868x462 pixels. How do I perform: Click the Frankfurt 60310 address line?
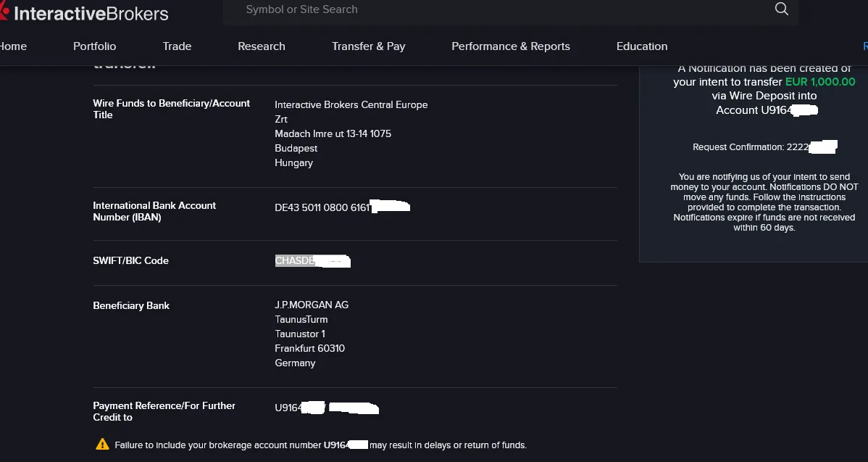(x=309, y=348)
